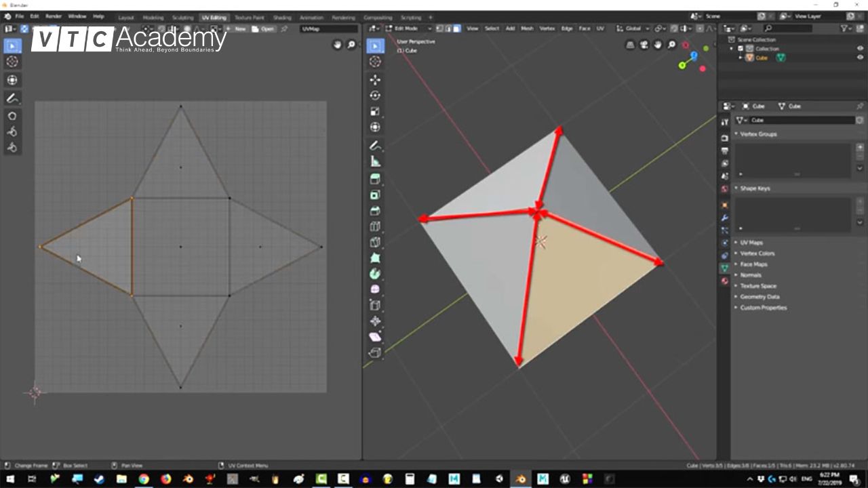The image size is (868, 488).
Task: Click the Open image button
Action: (264, 29)
